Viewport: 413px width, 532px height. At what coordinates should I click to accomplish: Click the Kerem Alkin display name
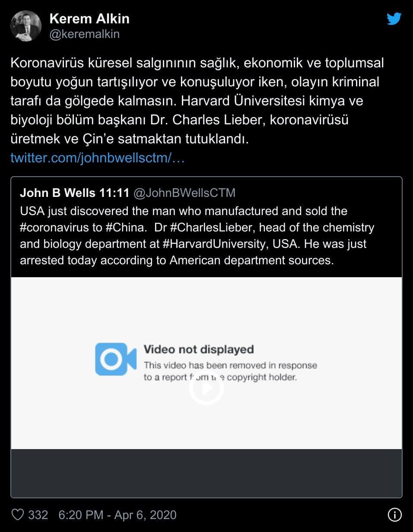point(89,19)
